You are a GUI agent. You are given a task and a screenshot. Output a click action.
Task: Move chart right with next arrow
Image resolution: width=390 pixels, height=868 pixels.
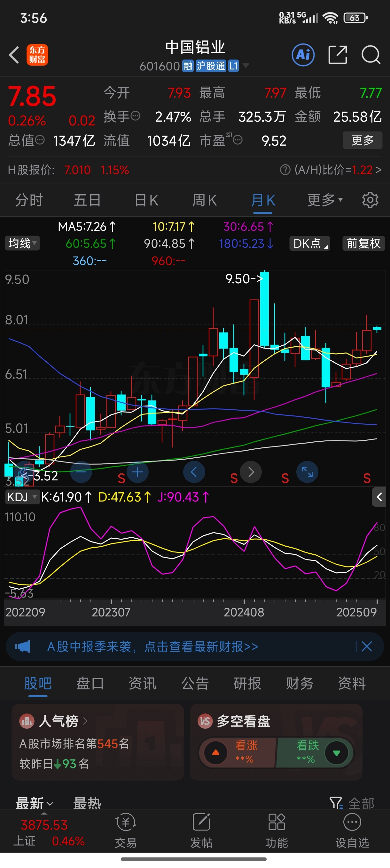click(x=251, y=472)
